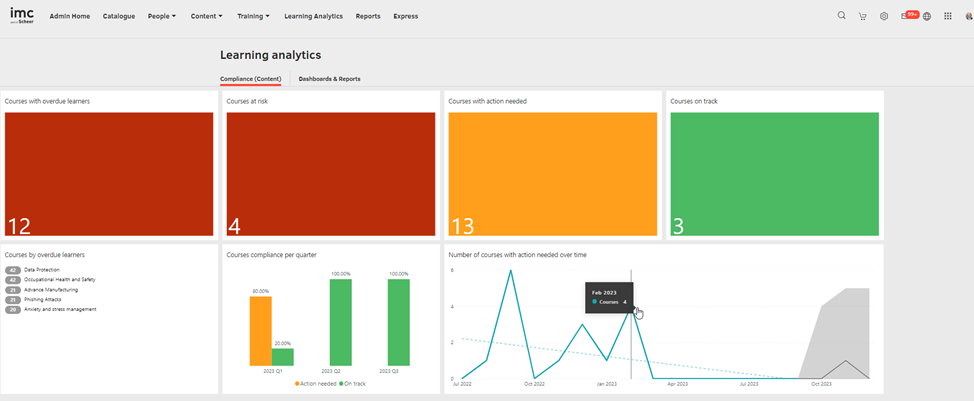This screenshot has width=974, height=401.
Task: Go to Admin Home
Action: (70, 16)
